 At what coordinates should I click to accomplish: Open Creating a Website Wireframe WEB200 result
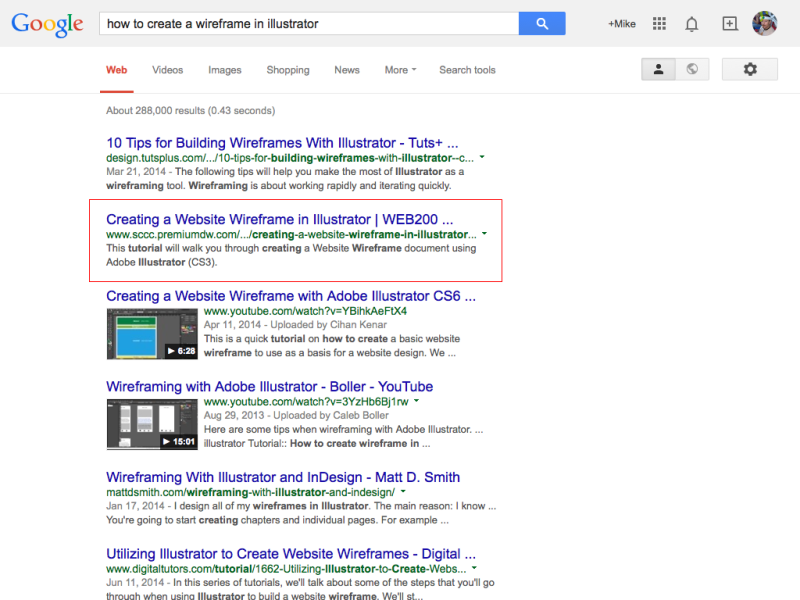click(x=280, y=219)
